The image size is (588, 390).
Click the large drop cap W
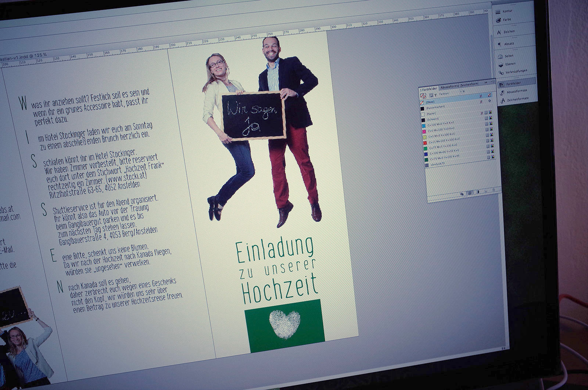tap(23, 103)
